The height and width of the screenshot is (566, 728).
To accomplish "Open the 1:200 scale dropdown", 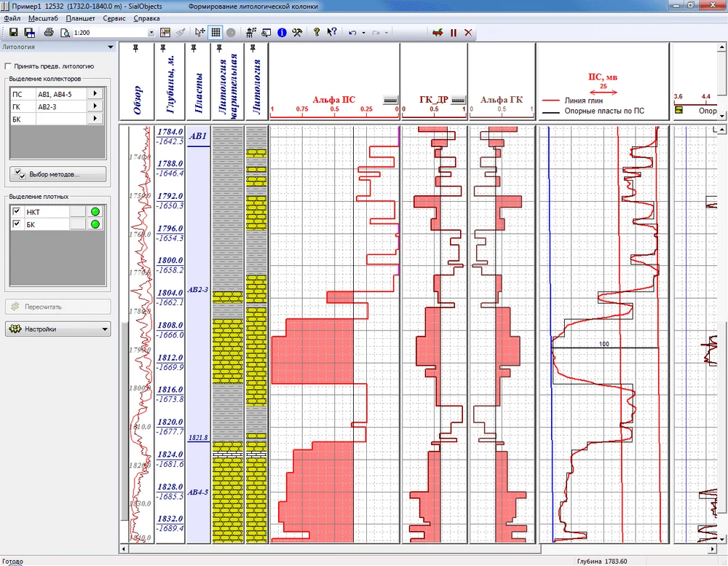I will pyautogui.click(x=151, y=33).
